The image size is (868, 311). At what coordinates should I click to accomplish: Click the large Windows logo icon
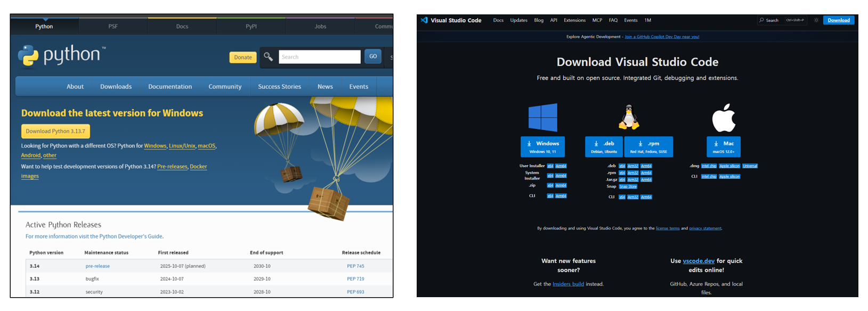click(x=542, y=118)
